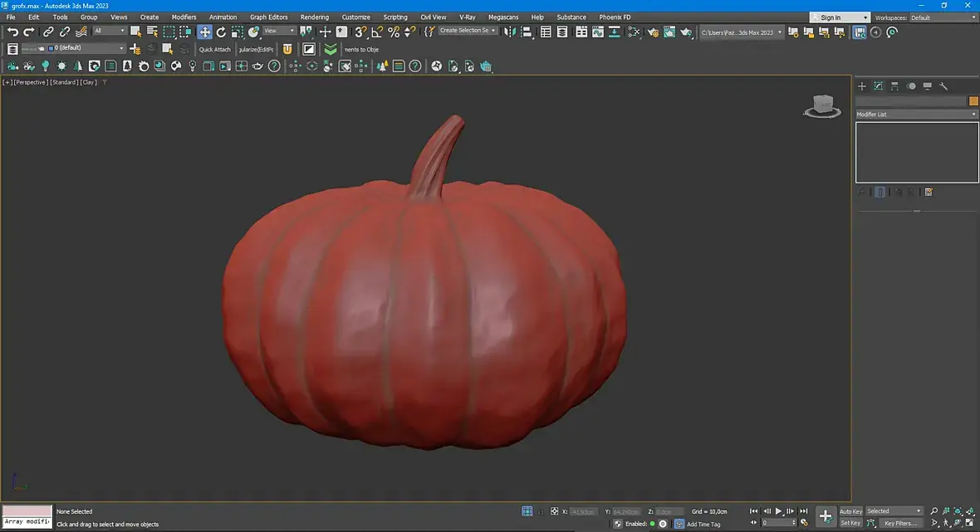Open the Rendering menu
The height and width of the screenshot is (532, 980).
(314, 17)
